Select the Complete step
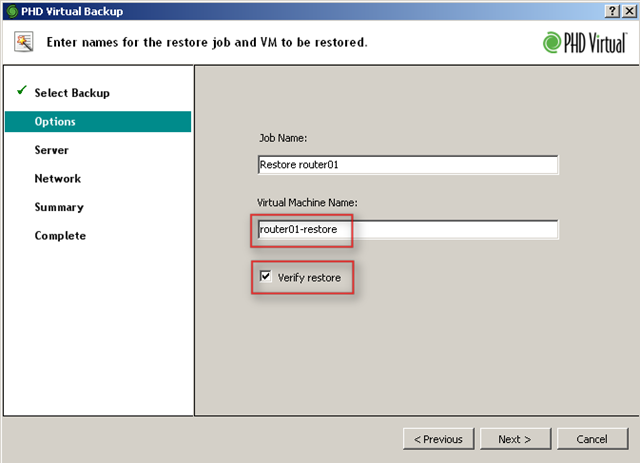 pos(60,236)
